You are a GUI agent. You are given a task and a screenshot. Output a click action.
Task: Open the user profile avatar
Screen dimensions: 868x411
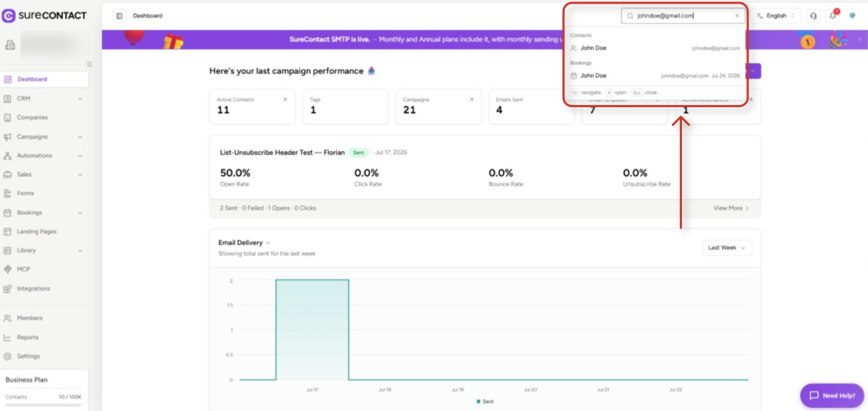pos(853,15)
